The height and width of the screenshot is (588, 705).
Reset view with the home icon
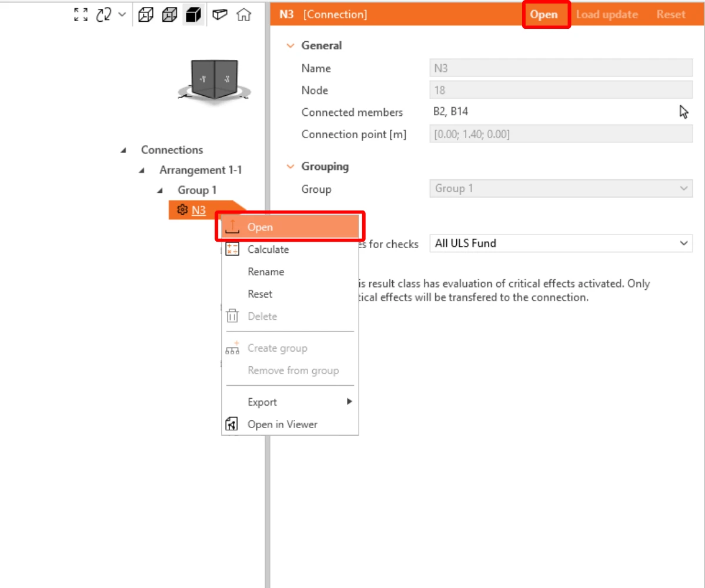[x=243, y=15]
